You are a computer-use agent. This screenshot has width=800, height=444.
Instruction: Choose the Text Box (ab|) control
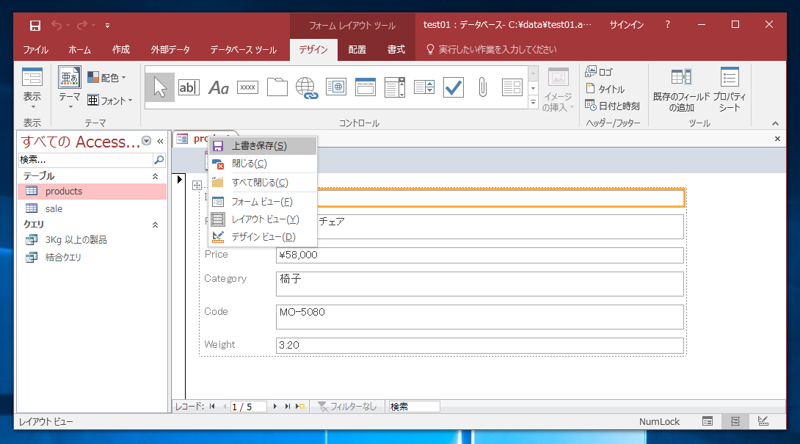pyautogui.click(x=189, y=87)
